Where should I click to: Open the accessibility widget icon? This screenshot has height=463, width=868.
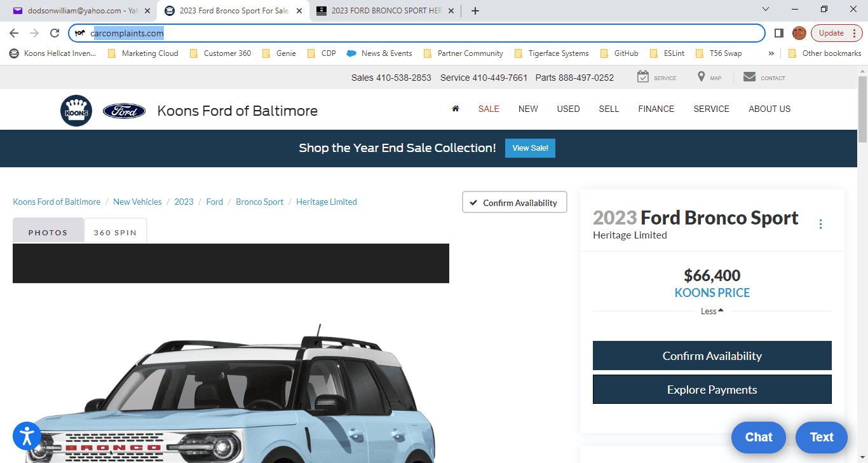point(27,436)
